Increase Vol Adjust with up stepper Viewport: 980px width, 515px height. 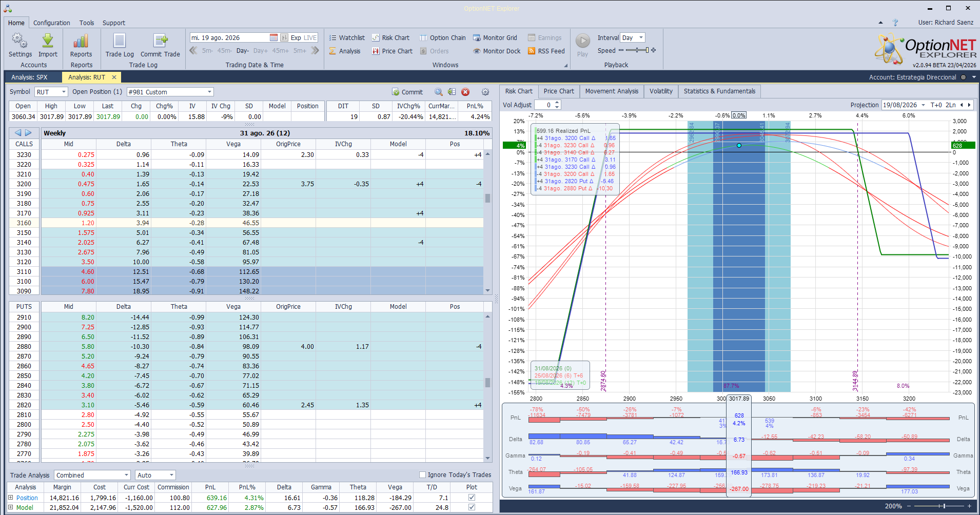(x=557, y=103)
